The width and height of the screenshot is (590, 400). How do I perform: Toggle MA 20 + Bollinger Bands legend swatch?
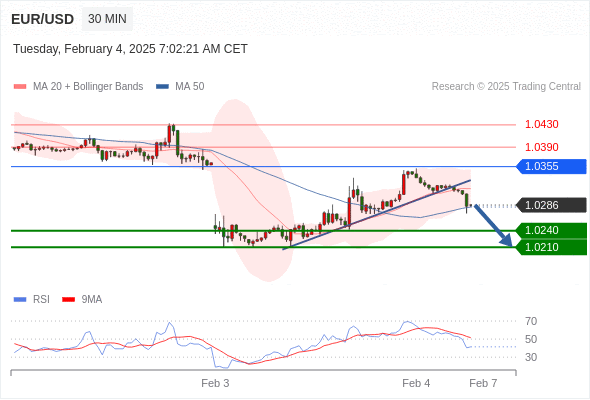point(20,87)
